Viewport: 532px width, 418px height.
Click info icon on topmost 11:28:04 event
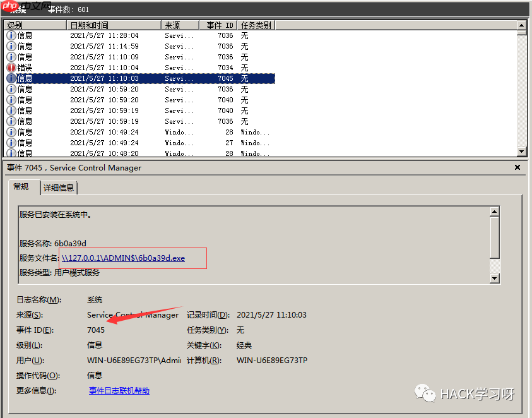(13, 35)
